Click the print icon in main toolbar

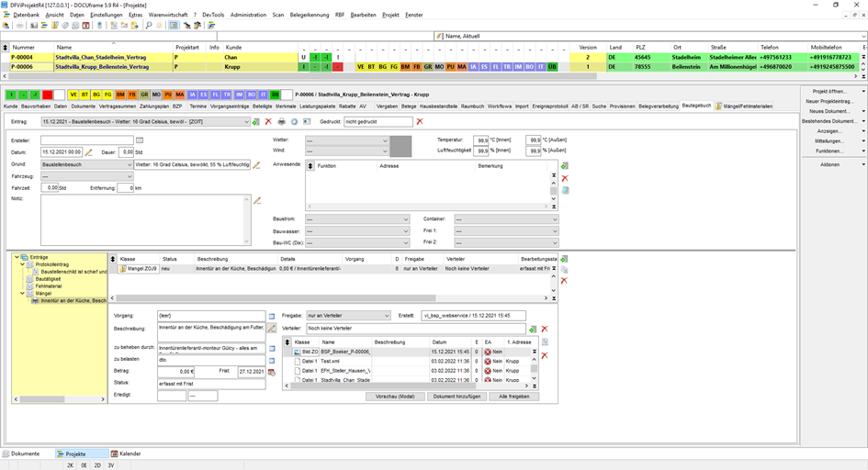pos(20,26)
